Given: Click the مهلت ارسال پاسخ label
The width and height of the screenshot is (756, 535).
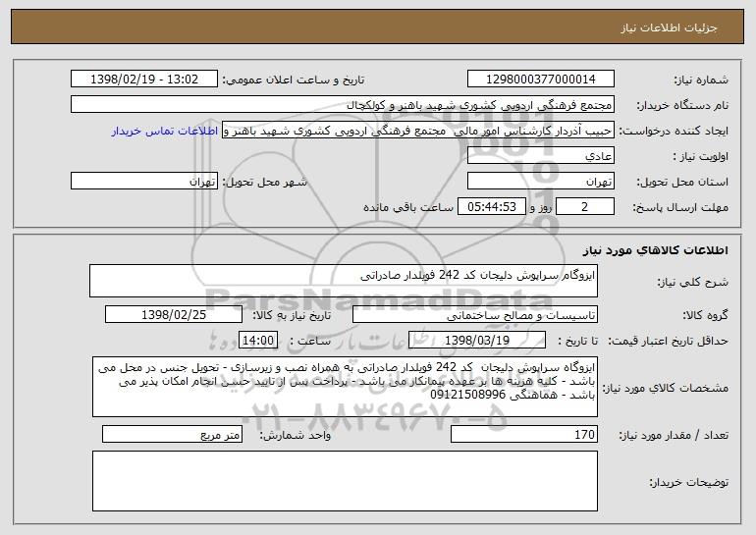Looking at the screenshot, I should (680, 208).
